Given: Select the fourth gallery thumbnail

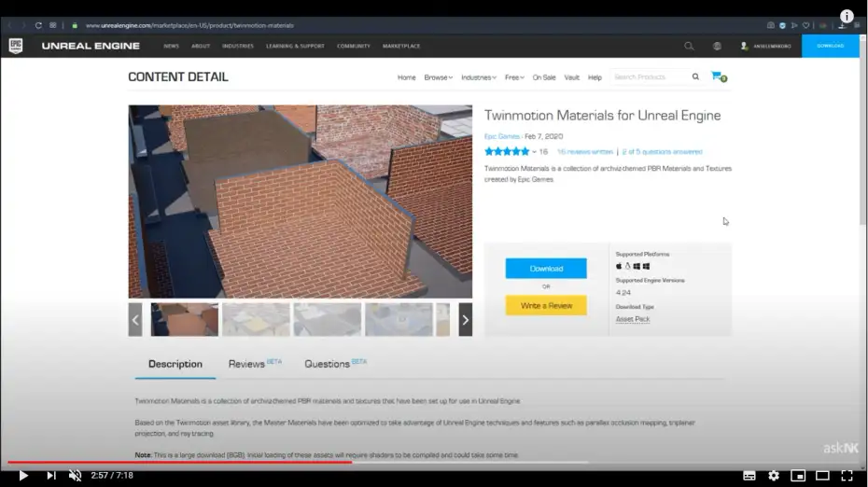Looking at the screenshot, I should click(399, 319).
